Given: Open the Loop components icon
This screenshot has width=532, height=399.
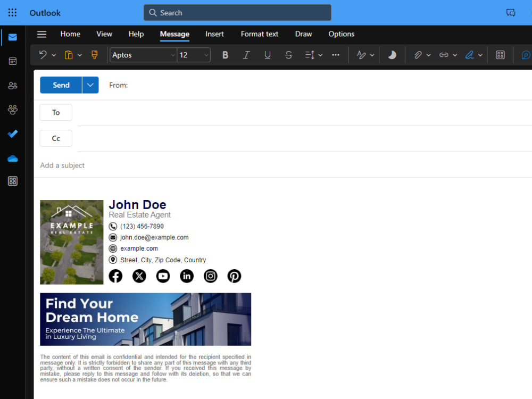Looking at the screenshot, I should (x=500, y=55).
